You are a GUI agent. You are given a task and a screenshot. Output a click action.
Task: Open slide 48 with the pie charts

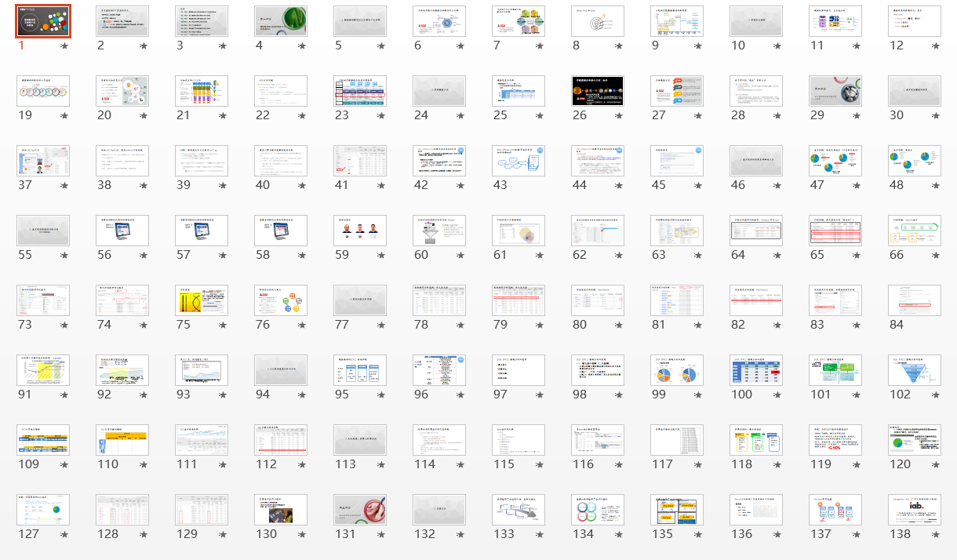point(915,161)
